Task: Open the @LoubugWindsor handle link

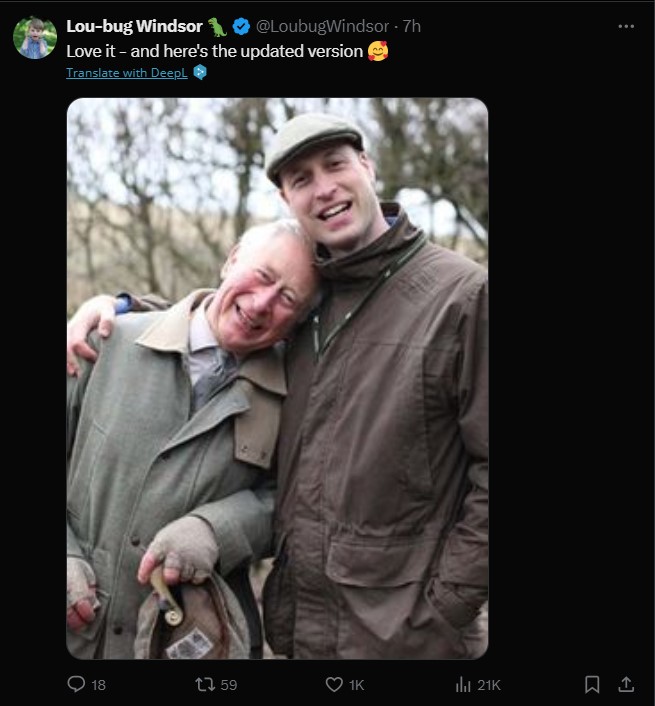Action: tap(321, 26)
